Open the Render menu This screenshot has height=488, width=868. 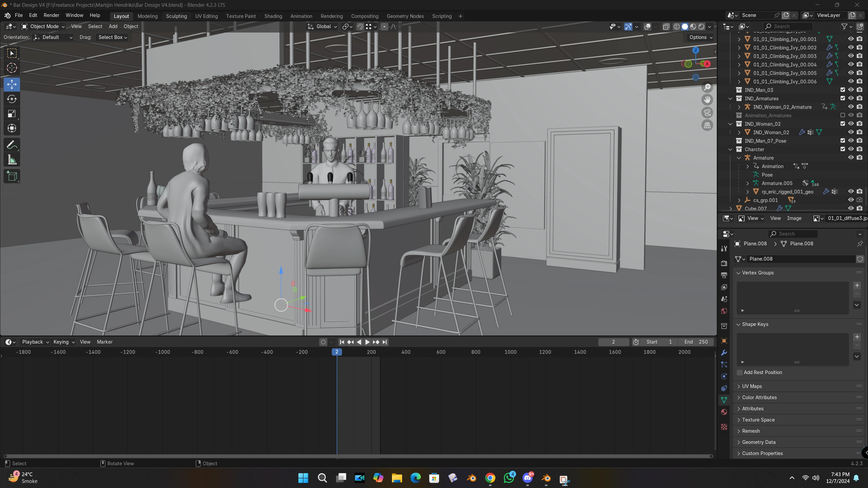(x=51, y=15)
